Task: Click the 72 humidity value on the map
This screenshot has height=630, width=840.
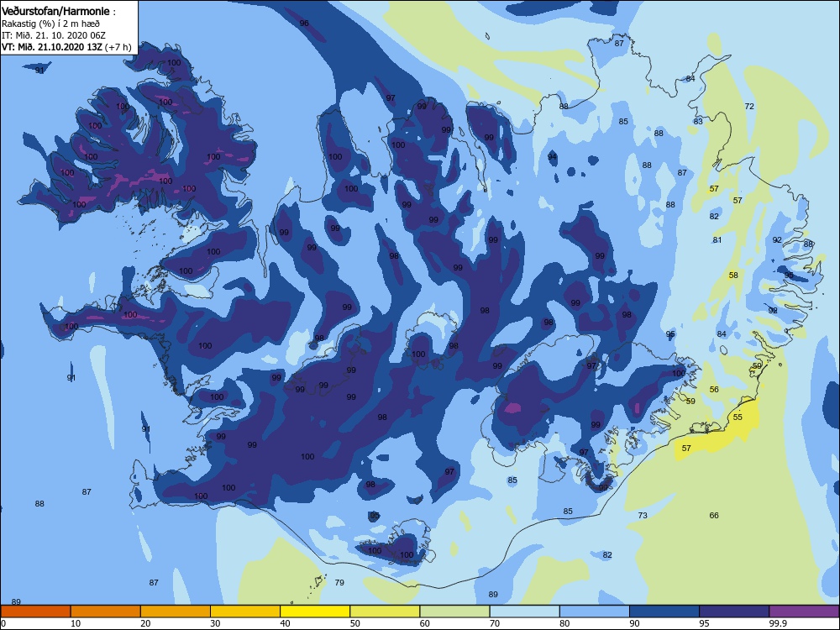Action: coord(749,106)
